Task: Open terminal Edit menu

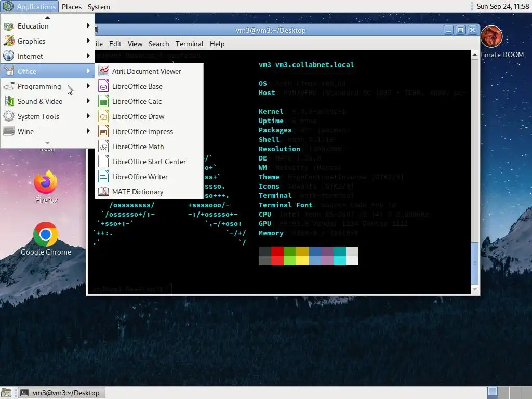Action: tap(115, 44)
